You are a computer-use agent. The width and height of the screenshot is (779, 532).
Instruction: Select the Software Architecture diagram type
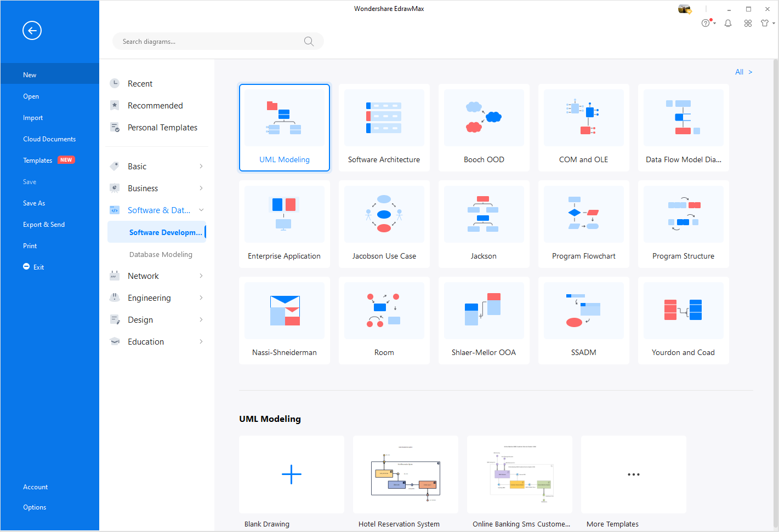384,128
